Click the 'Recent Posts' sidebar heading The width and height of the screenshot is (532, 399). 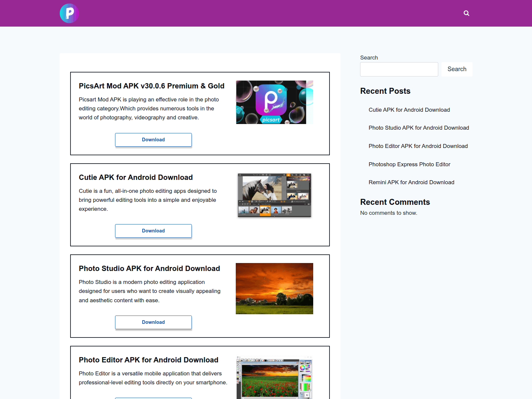coord(385,91)
